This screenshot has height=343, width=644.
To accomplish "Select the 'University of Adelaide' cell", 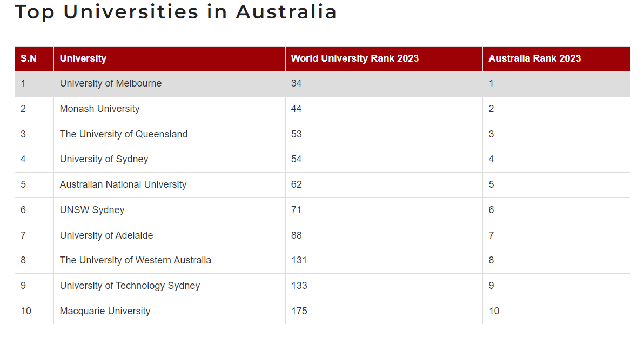I will [x=106, y=235].
